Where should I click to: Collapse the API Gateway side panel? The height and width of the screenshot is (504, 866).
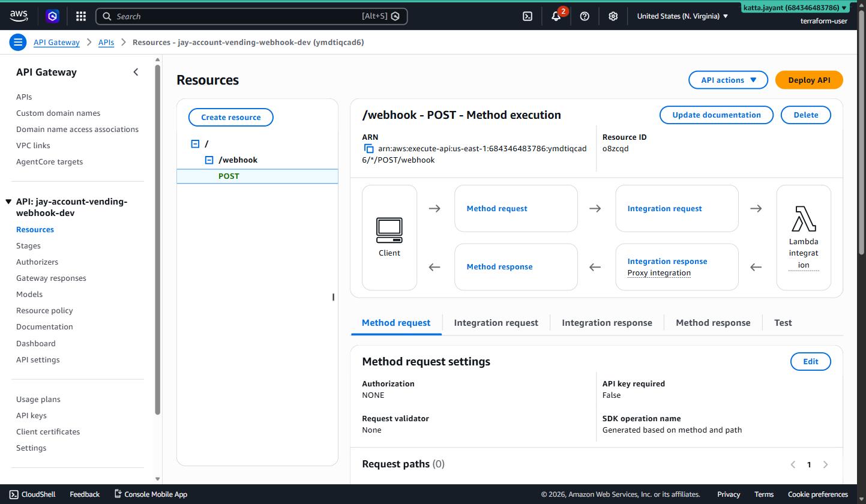pos(136,72)
